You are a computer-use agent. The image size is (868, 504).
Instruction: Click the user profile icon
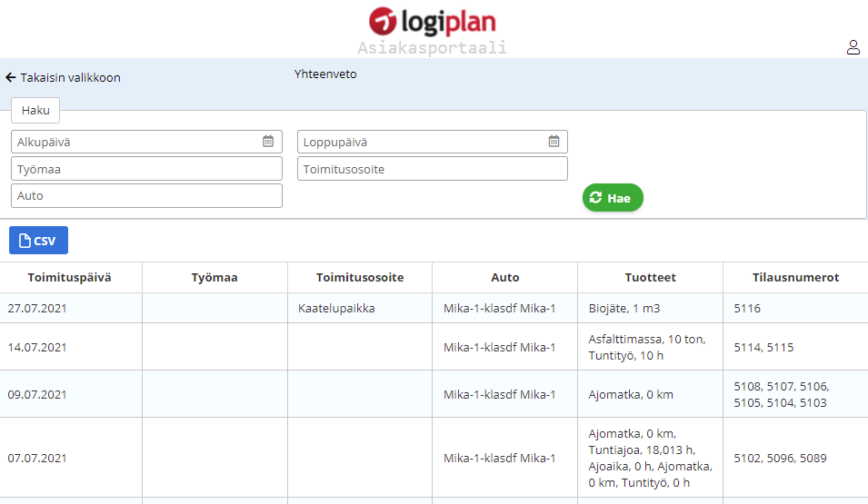pyautogui.click(x=853, y=47)
